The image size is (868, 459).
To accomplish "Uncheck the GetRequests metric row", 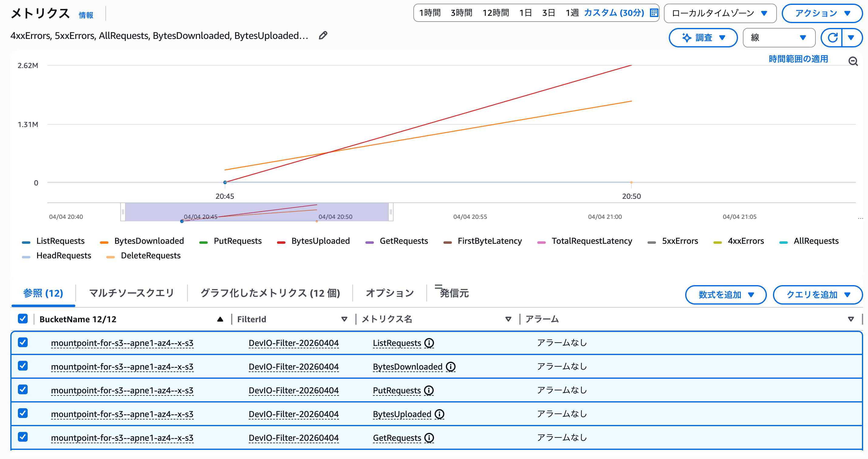I will tap(22, 437).
